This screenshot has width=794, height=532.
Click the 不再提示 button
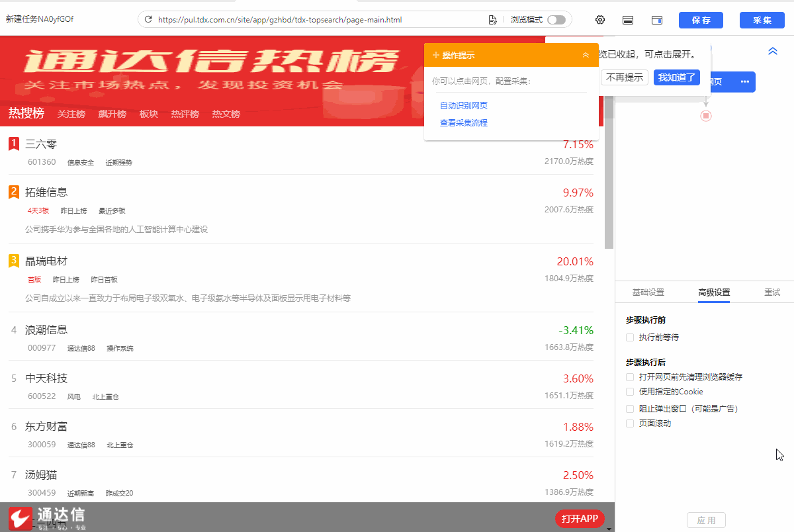pos(625,77)
